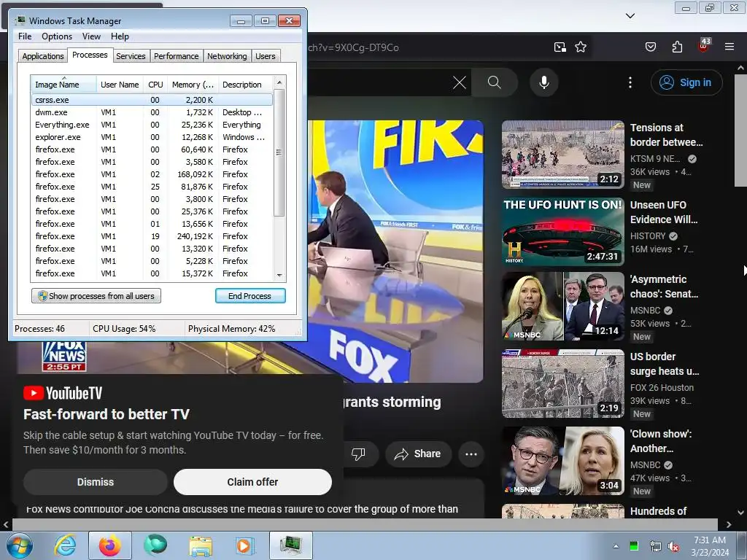Open Options menu in Task Manager

[x=57, y=36]
